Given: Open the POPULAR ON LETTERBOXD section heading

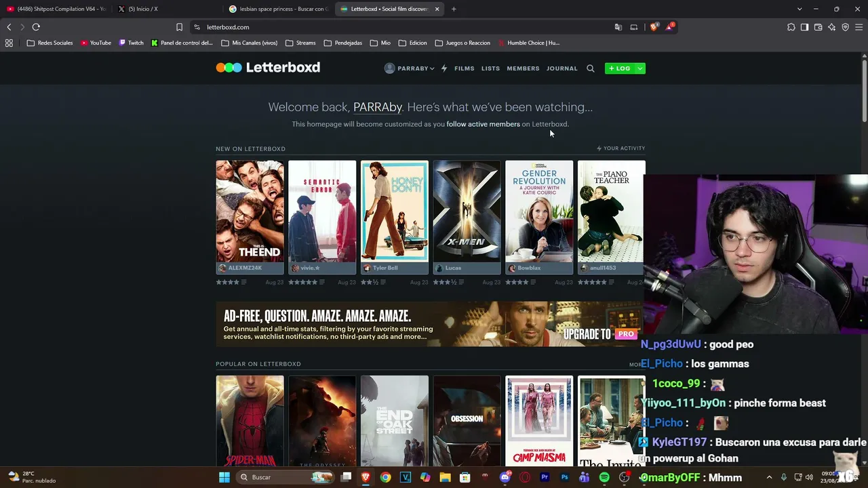Looking at the screenshot, I should [x=258, y=364].
